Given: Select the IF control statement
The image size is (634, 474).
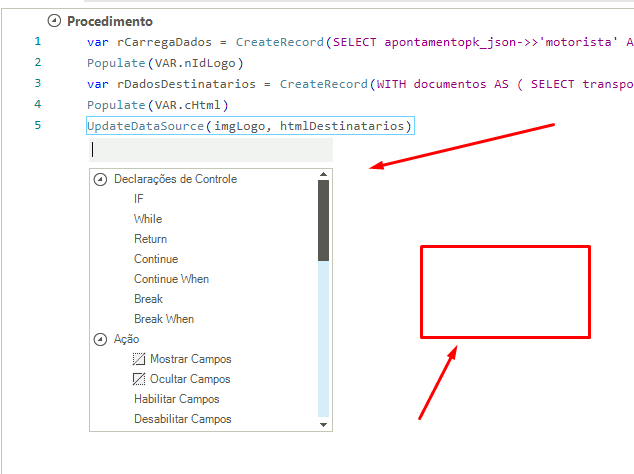Looking at the screenshot, I should point(139,199).
